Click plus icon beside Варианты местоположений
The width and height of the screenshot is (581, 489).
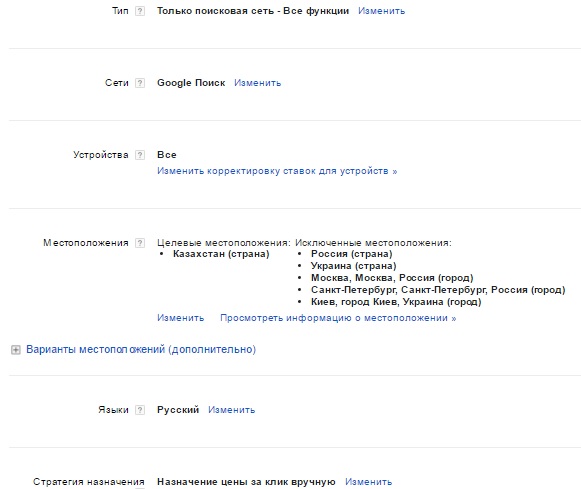tap(16, 350)
